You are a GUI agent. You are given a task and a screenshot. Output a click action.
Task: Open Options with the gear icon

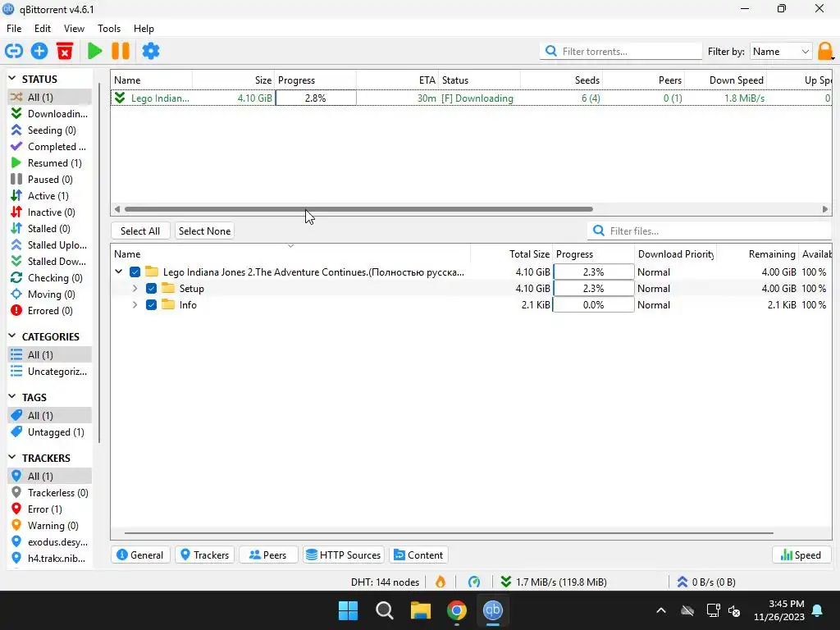tap(151, 51)
